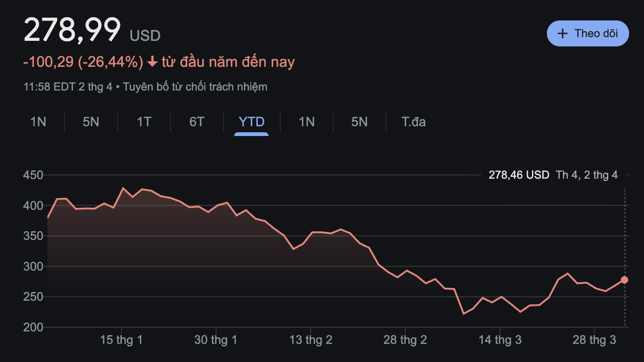Click the -100,29 (-26,44%) change text

[x=84, y=62]
